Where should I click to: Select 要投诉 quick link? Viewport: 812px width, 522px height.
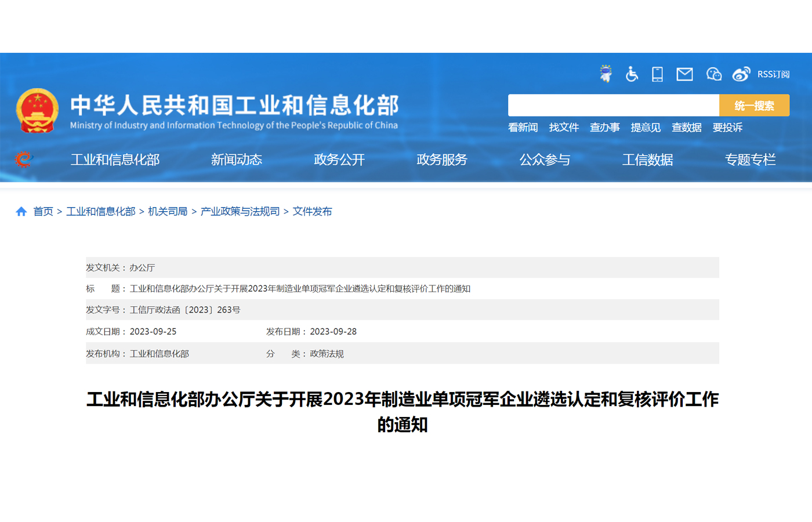pos(727,128)
